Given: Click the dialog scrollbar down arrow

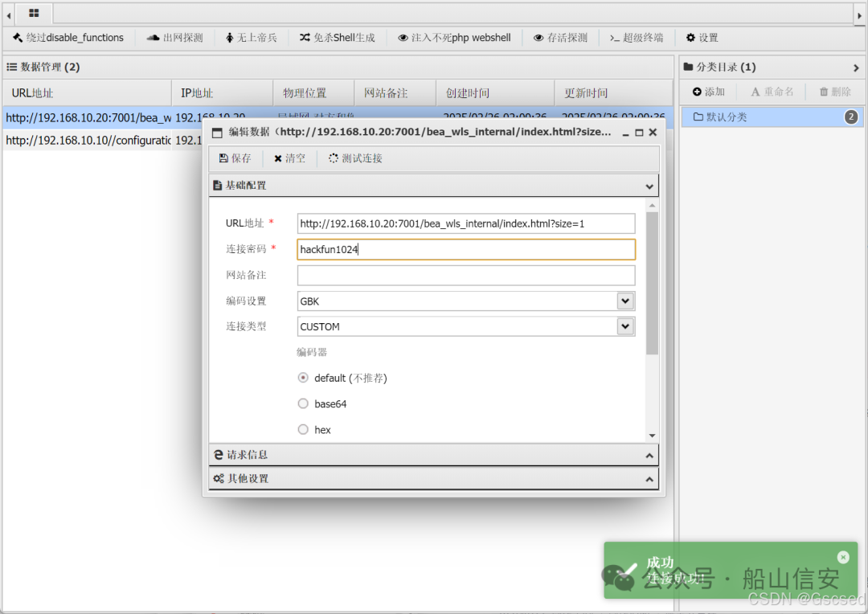Looking at the screenshot, I should [652, 436].
